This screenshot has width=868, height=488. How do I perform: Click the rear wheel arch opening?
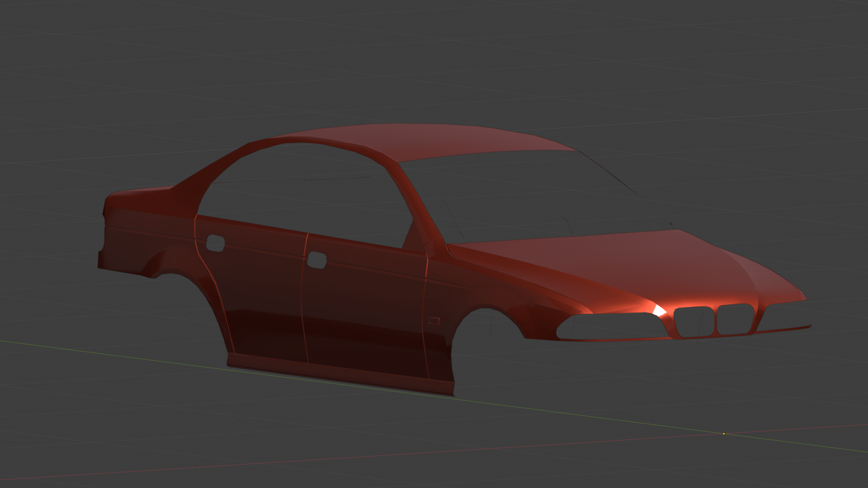pyautogui.click(x=181, y=298)
